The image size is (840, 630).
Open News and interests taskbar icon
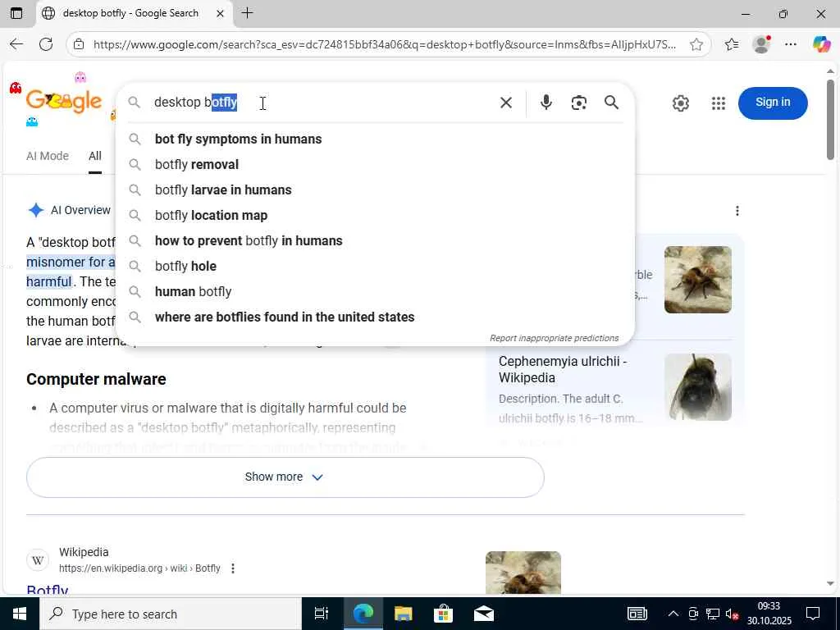pos(637,614)
